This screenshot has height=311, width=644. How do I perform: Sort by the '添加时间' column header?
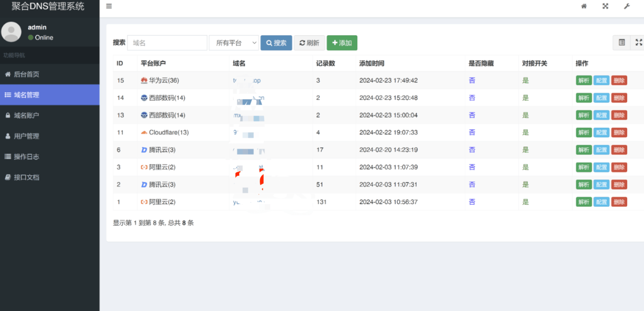371,63
